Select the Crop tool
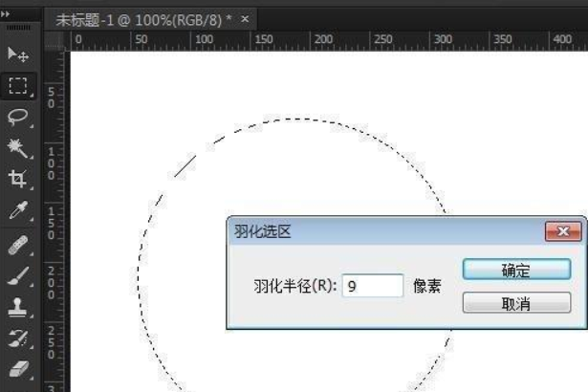This screenshot has height=392, width=588. 18,179
